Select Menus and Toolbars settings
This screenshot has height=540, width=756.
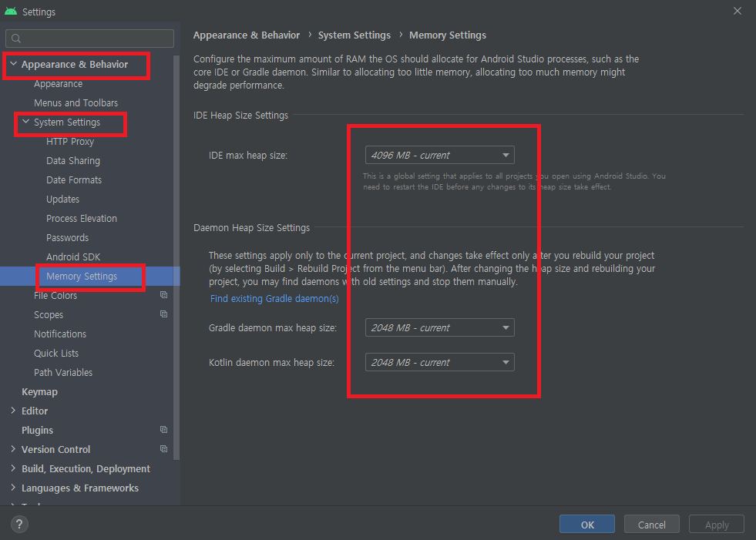76,102
